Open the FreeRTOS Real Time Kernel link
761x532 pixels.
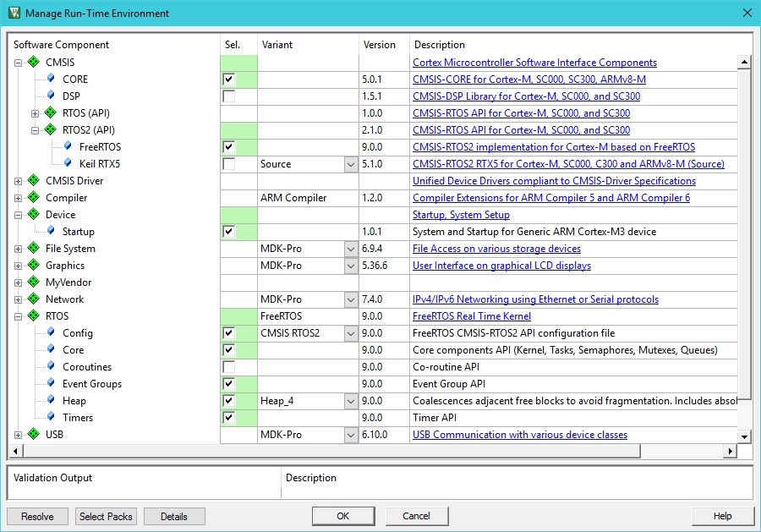pos(472,316)
